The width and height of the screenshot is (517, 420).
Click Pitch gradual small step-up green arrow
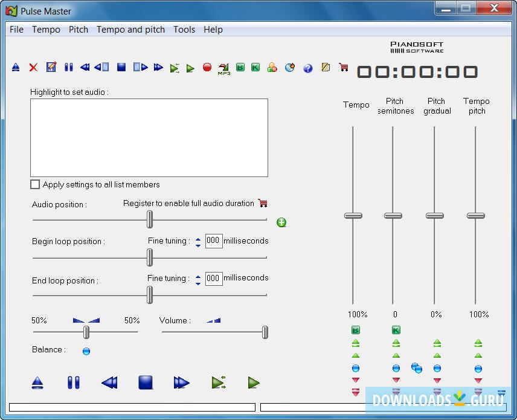point(437,356)
